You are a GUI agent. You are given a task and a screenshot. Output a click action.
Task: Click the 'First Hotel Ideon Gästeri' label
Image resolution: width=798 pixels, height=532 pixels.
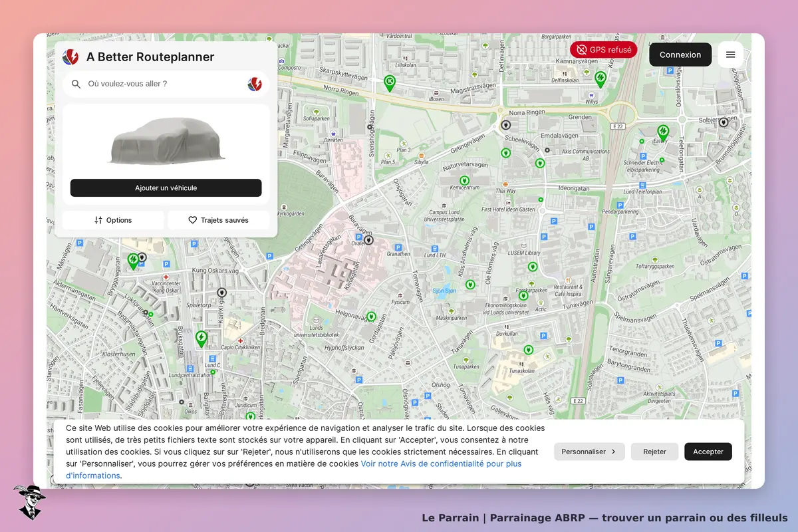click(508, 209)
